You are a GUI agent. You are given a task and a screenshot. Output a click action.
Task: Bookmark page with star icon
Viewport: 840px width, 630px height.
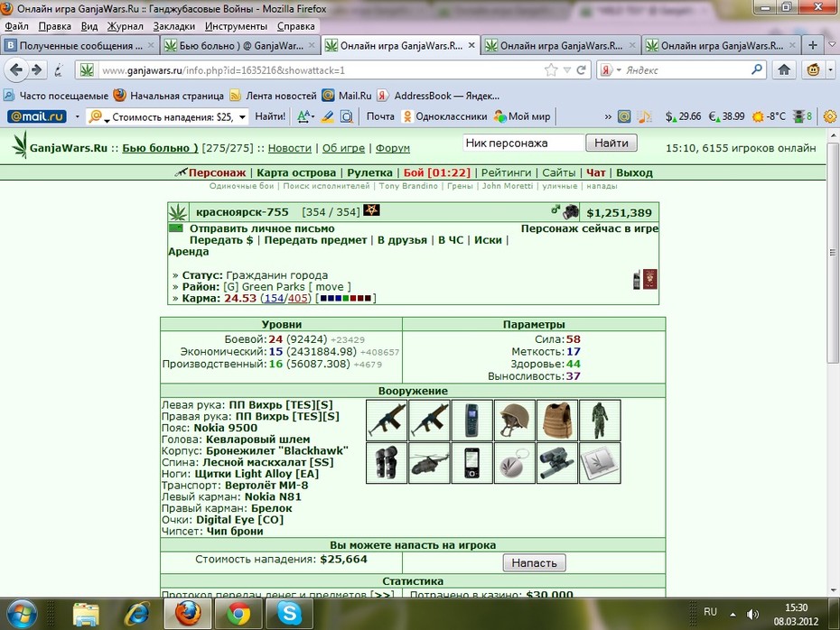(551, 70)
